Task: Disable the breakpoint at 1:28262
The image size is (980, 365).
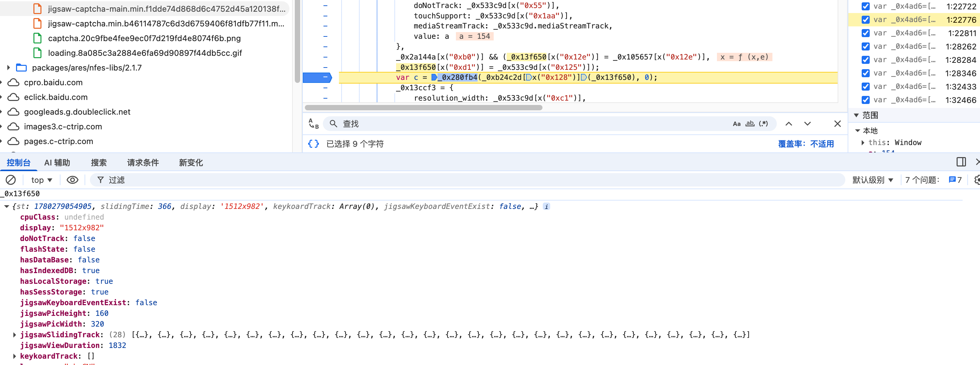Action: point(865,46)
